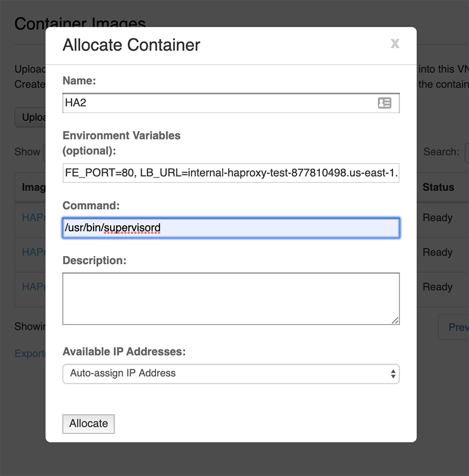The image size is (469, 476).
Task: Open the first HAProxy image link
Action: pyautogui.click(x=33, y=218)
